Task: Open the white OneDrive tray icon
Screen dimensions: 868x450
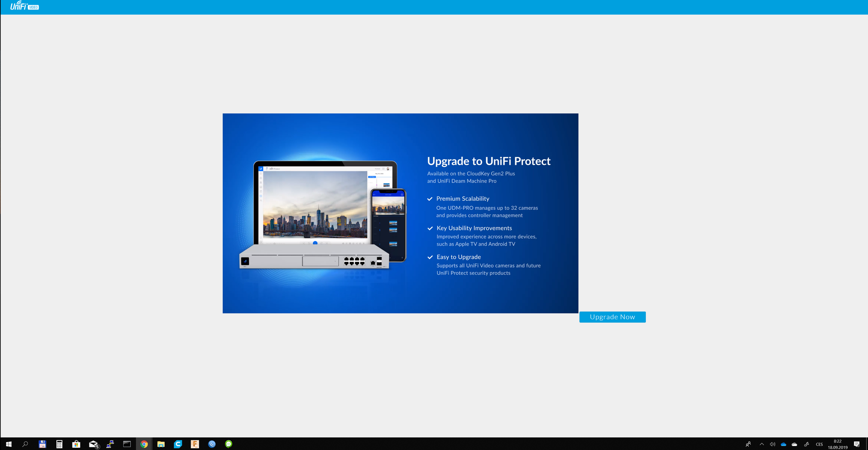Action: tap(794, 444)
